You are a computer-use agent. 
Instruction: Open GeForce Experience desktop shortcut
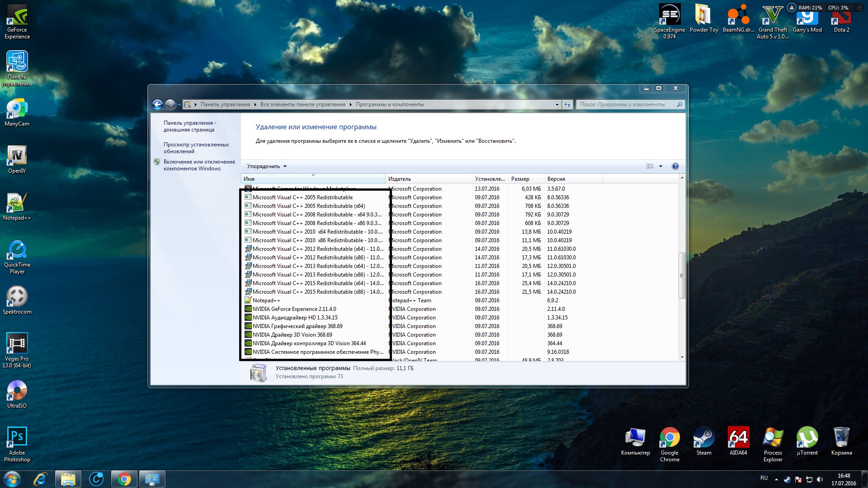(x=17, y=22)
